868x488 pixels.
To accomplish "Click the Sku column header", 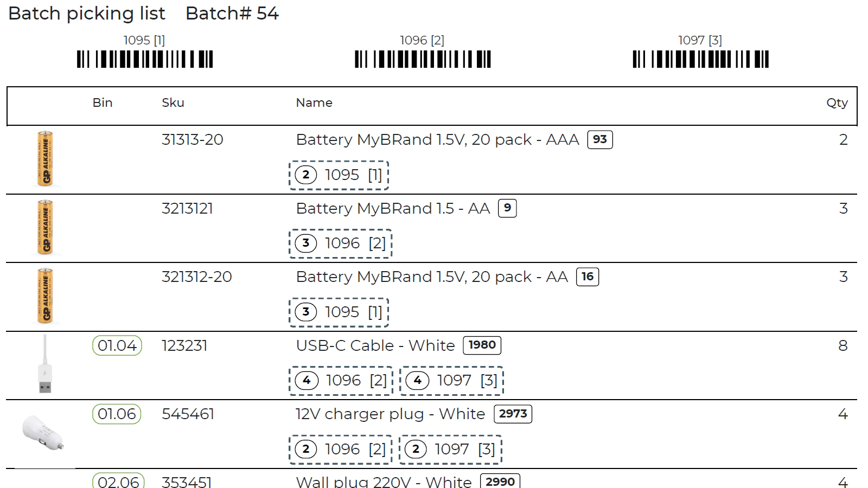I will click(x=173, y=102).
